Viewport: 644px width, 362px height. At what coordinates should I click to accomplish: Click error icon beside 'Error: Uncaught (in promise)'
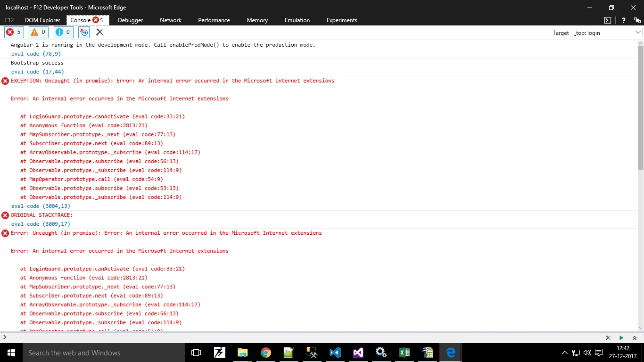click(x=5, y=233)
